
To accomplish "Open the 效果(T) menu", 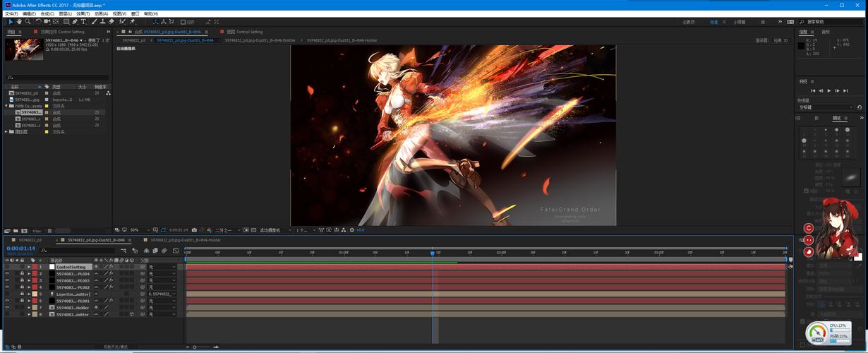I will pyautogui.click(x=83, y=13).
